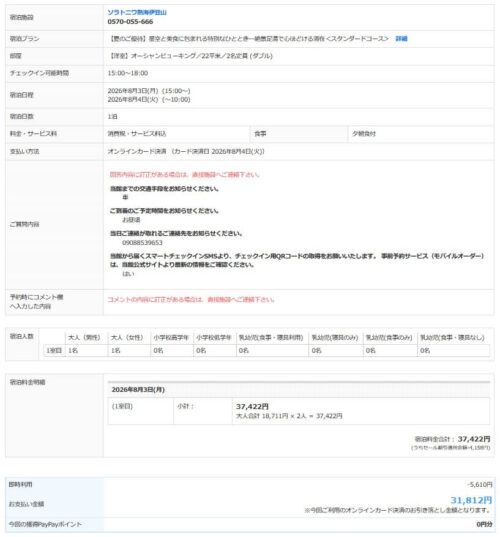500x537 pixels.
Task: Click the note about オンラインカード決済 deduction
Action: point(397,510)
